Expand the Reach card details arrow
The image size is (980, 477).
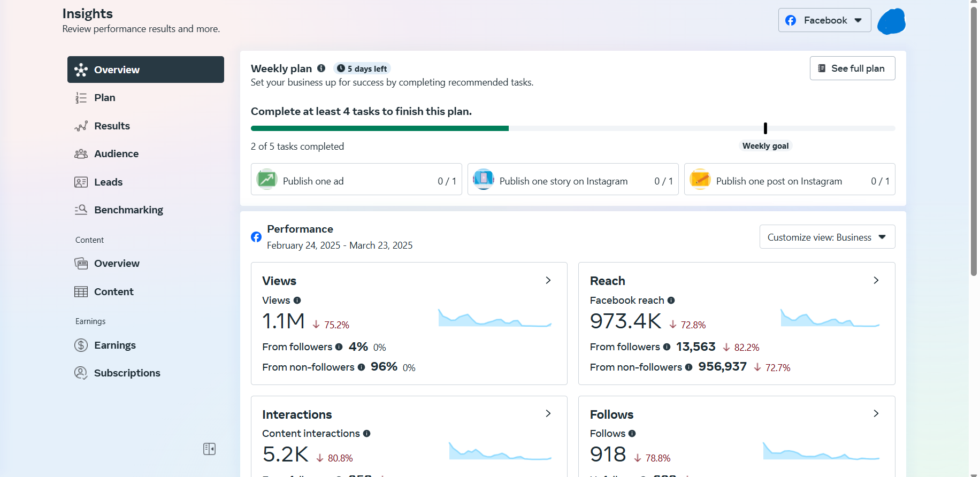[x=876, y=280]
